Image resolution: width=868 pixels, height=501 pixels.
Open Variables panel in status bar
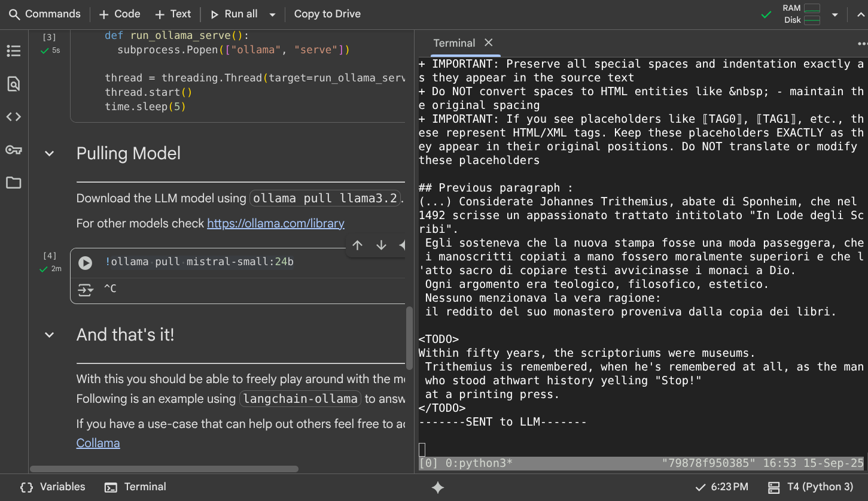pos(53,487)
